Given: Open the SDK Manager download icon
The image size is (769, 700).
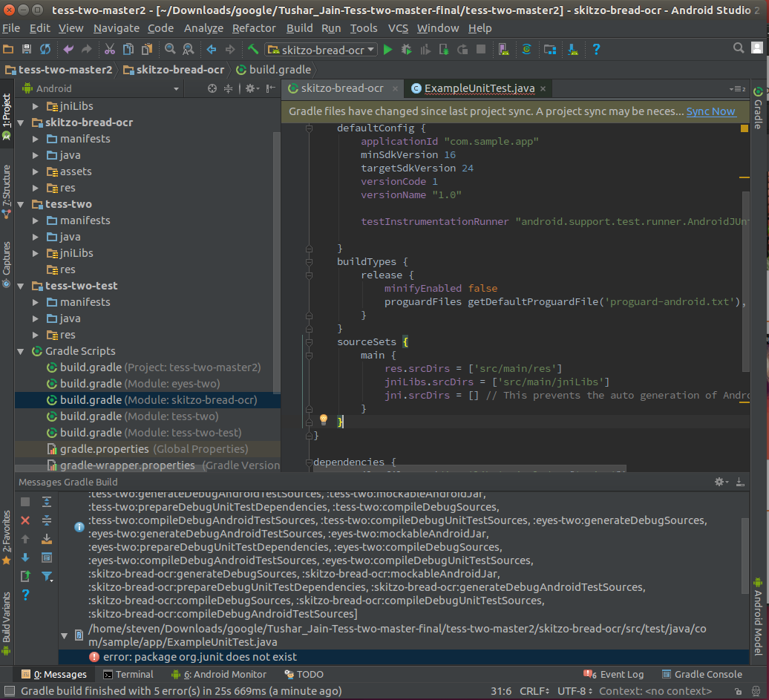Looking at the screenshot, I should click(x=573, y=49).
